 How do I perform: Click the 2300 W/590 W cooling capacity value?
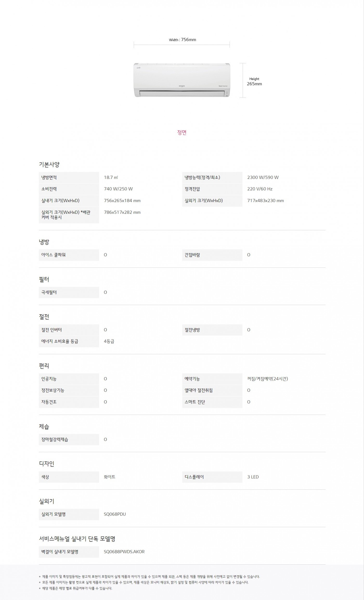click(x=263, y=178)
